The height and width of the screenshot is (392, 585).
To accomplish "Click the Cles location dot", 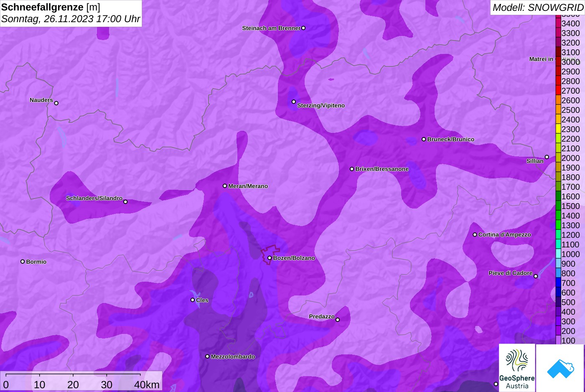I will tap(193, 300).
